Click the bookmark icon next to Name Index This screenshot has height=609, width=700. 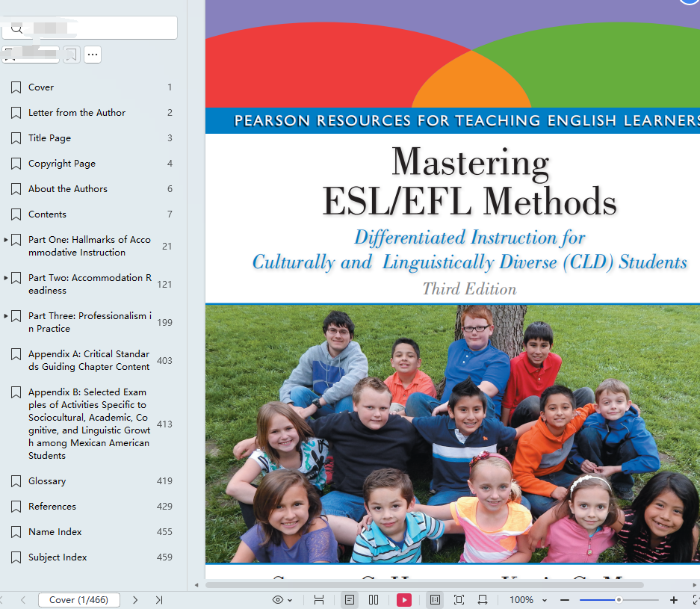coord(16,532)
